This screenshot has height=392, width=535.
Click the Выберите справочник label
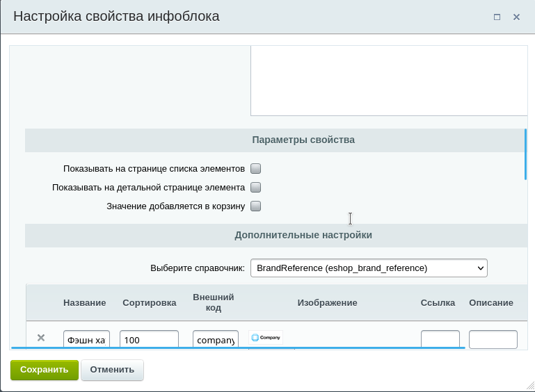click(198, 268)
